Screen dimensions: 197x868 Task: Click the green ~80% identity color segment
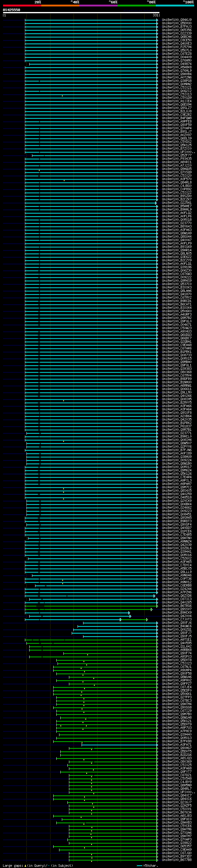coord(137,6)
